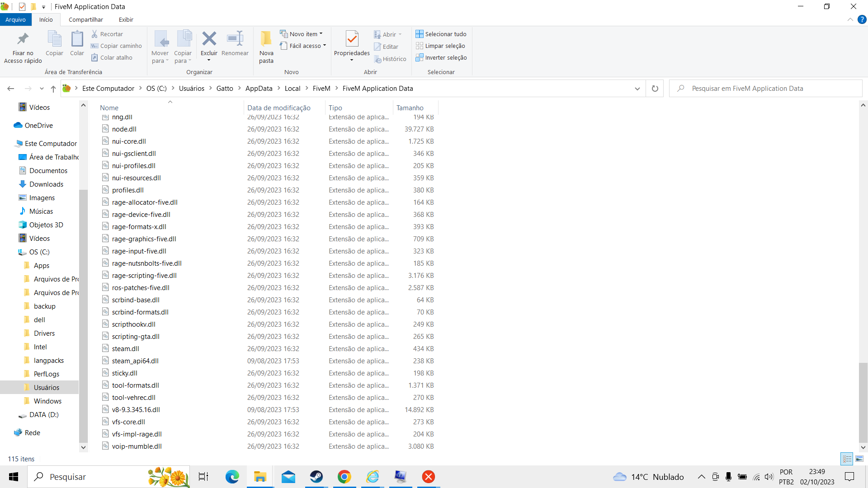Select file voip-mumble.dll

(137, 446)
